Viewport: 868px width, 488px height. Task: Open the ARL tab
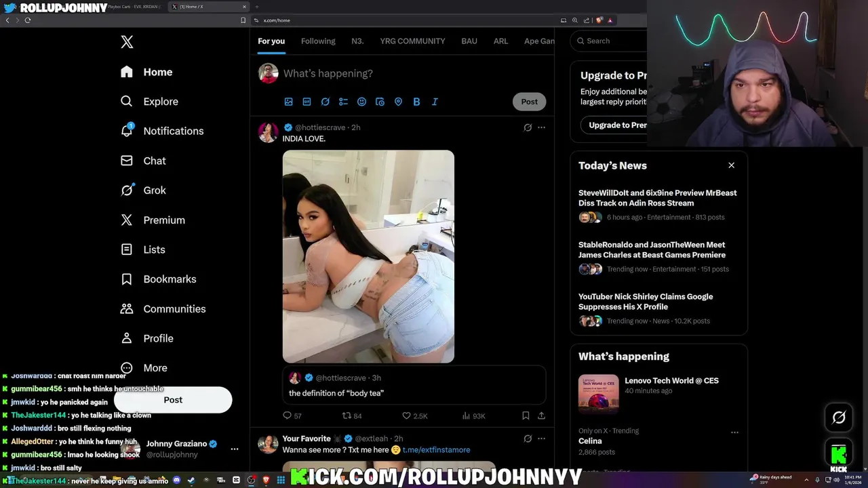[x=500, y=41]
